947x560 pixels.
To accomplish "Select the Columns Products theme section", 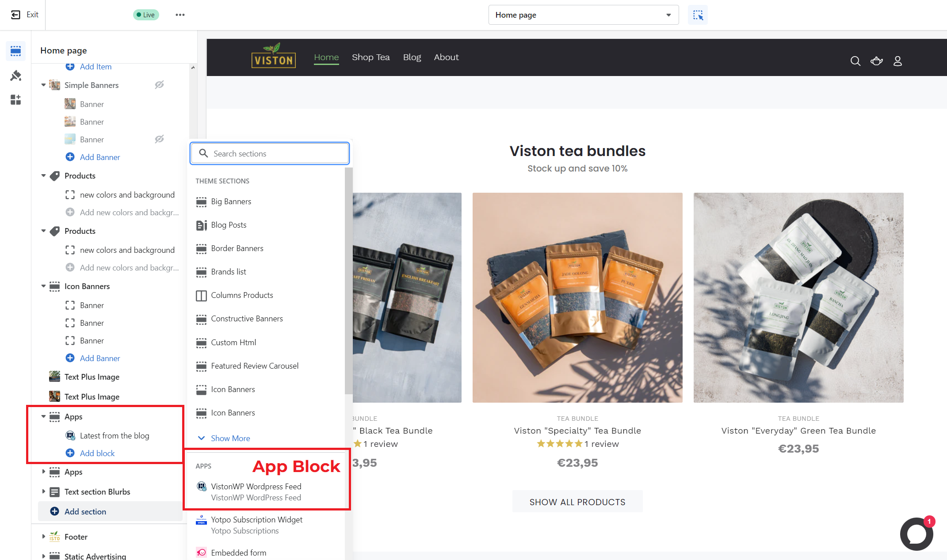I will coord(241,295).
